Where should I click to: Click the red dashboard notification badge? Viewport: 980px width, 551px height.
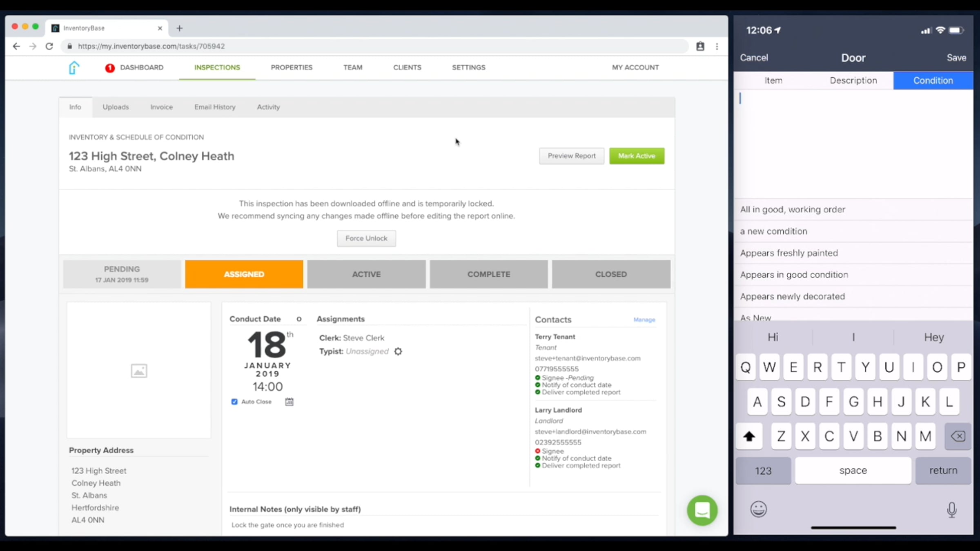(109, 68)
